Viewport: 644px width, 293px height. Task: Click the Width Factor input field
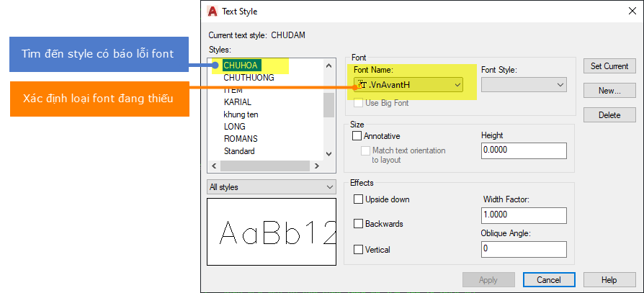pos(524,215)
